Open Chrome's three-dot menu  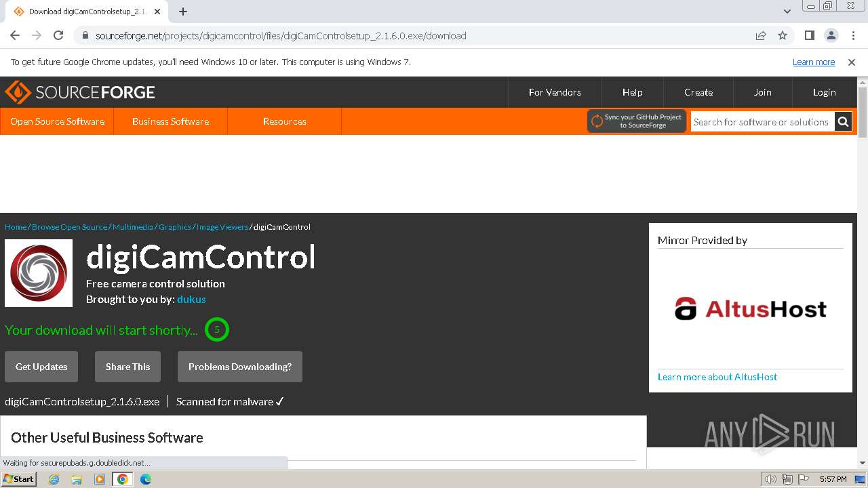[x=852, y=35]
